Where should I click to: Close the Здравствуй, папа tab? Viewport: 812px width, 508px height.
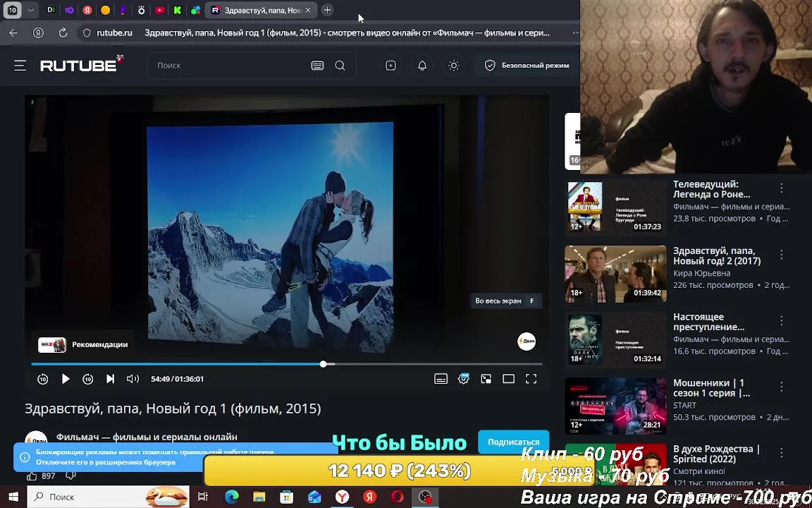pyautogui.click(x=307, y=10)
